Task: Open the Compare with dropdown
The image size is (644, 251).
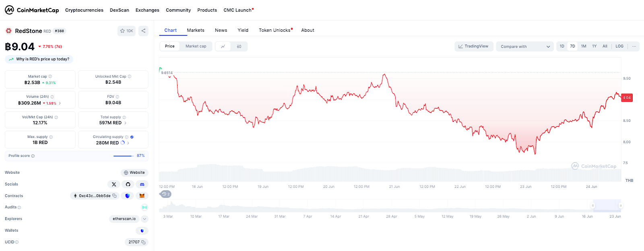Action: 525,47
